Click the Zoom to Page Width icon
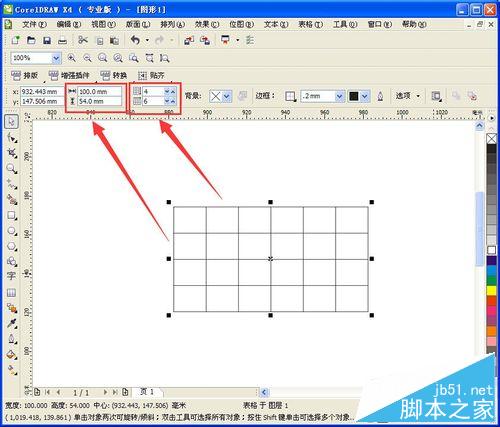Screen dimensions: 500x427 click(x=149, y=58)
